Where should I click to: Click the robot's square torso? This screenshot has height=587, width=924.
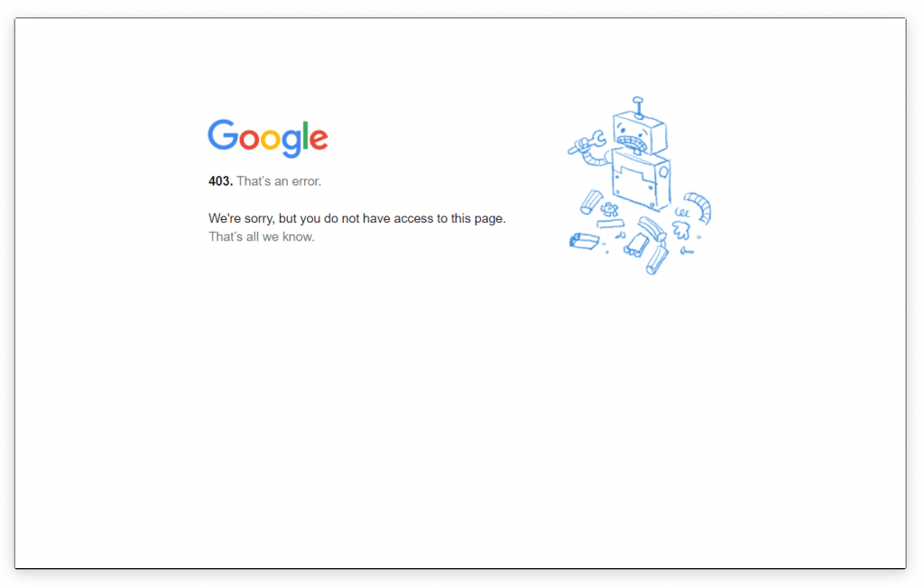[x=642, y=179]
